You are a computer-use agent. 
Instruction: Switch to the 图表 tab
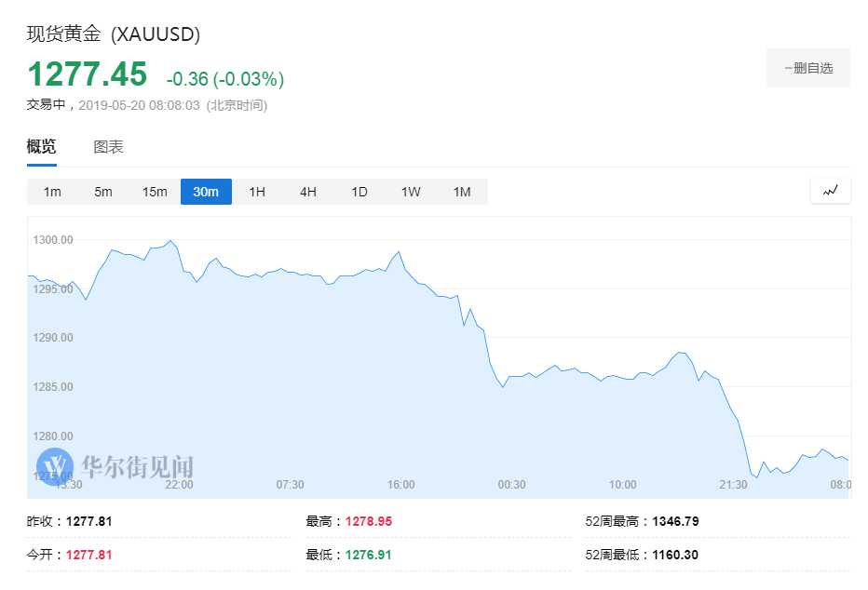click(x=110, y=147)
